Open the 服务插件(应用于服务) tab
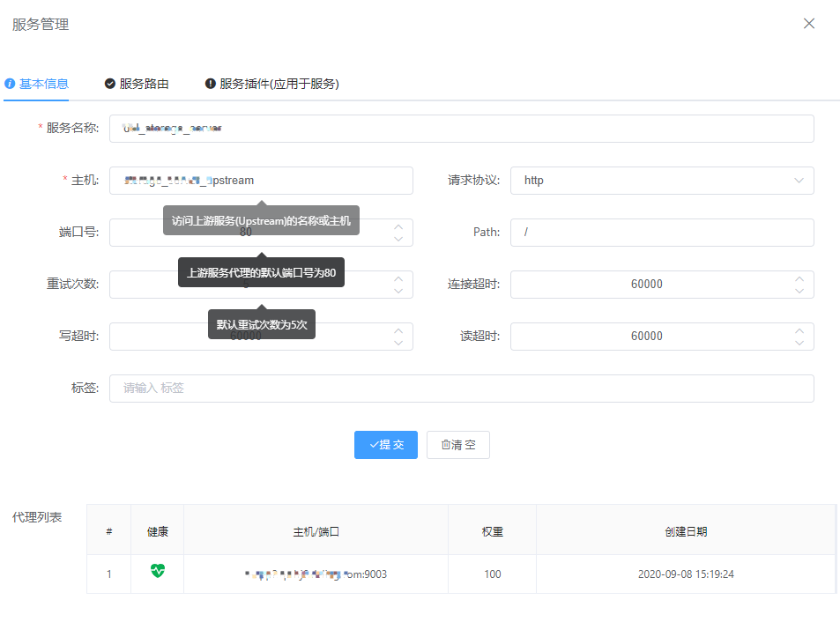The height and width of the screenshot is (622, 840). coord(272,84)
